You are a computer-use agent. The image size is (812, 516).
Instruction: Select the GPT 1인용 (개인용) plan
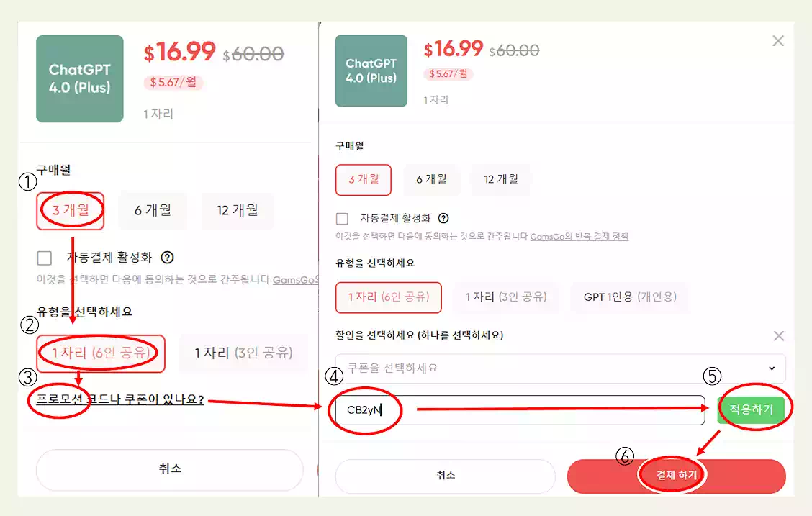pyautogui.click(x=629, y=297)
